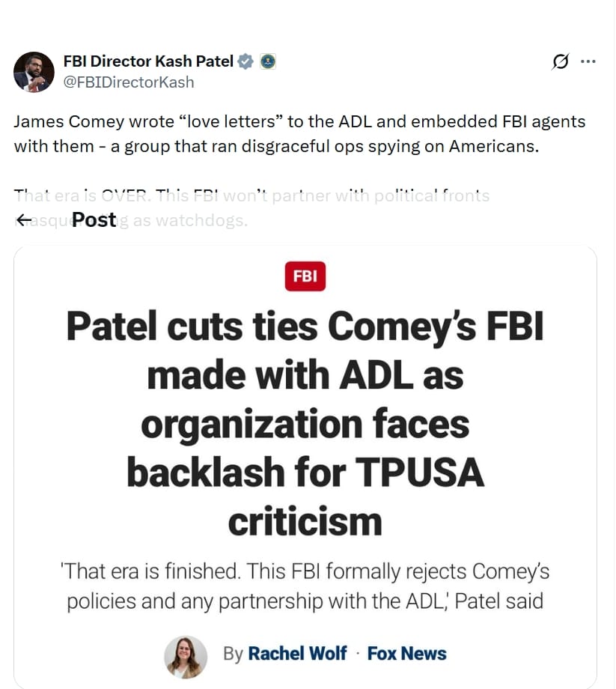Click the Grok slashed-circle icon
Image resolution: width=616 pixels, height=689 pixels.
click(560, 61)
